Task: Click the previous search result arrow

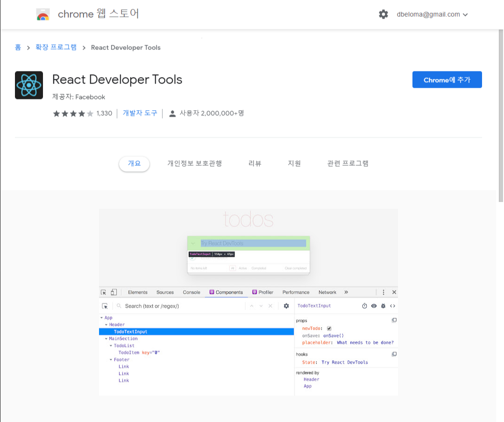Action: point(252,306)
